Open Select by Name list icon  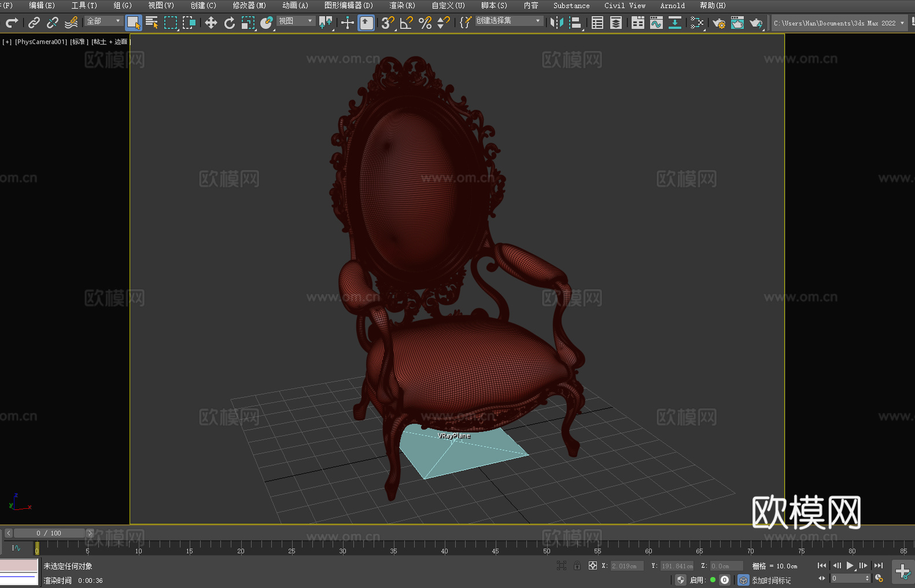point(152,23)
